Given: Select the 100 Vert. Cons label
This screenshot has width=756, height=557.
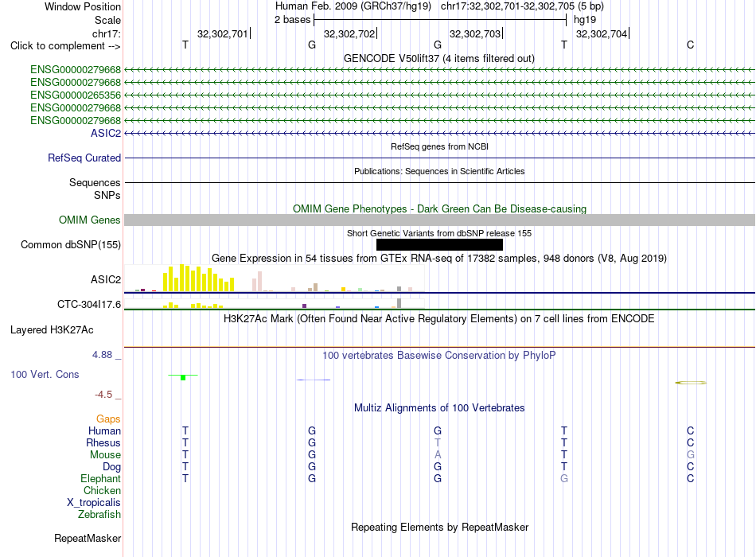Looking at the screenshot, I should (x=45, y=374).
